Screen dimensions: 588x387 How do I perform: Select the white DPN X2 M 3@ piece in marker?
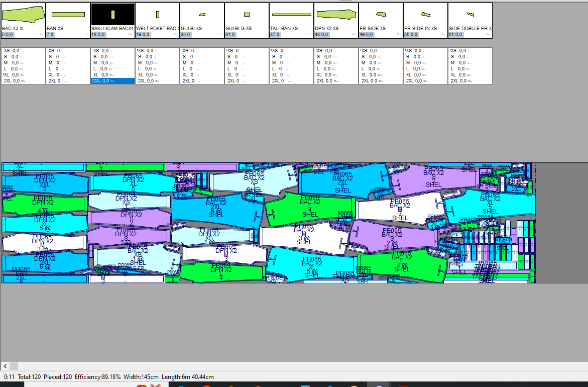tap(44, 243)
